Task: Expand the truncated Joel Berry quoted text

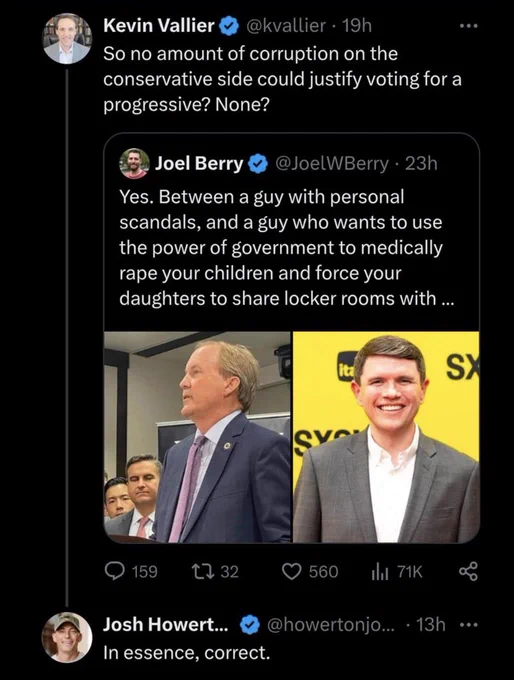Action: point(445,299)
